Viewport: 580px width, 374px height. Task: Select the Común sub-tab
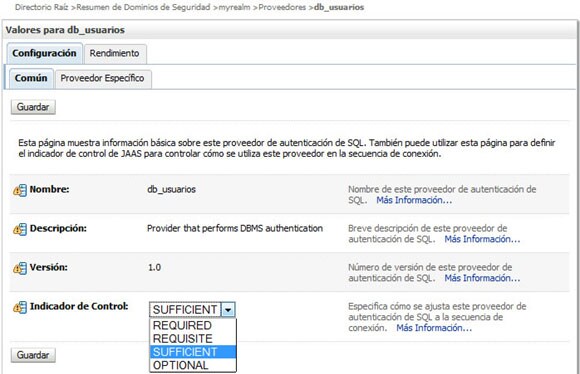tap(31, 78)
